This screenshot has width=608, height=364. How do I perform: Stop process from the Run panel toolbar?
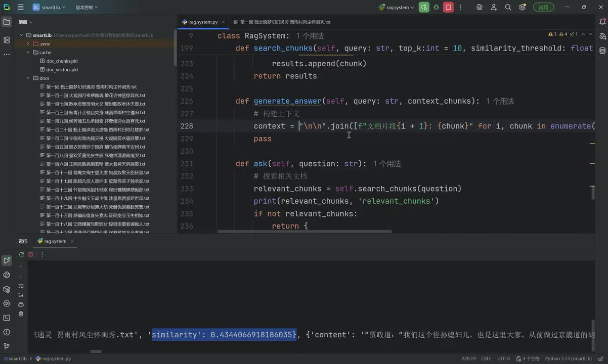(x=30, y=255)
